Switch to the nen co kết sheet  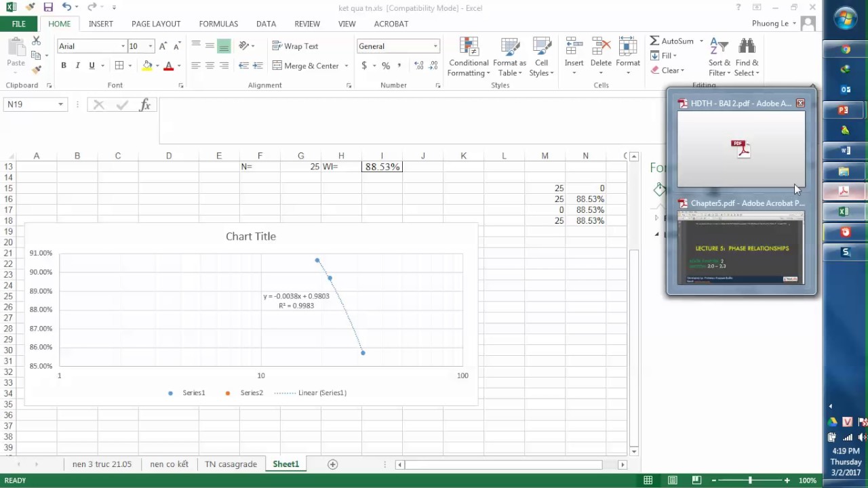click(x=169, y=464)
